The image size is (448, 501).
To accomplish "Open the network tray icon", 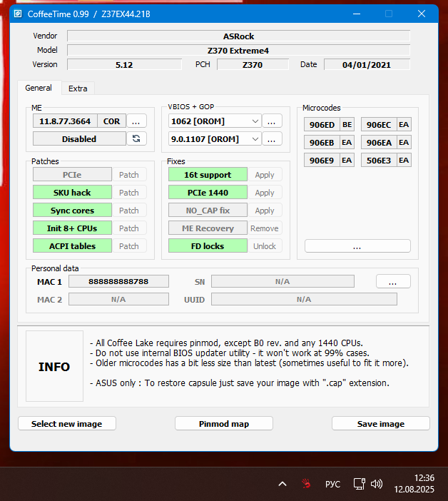I will pos(360,484).
